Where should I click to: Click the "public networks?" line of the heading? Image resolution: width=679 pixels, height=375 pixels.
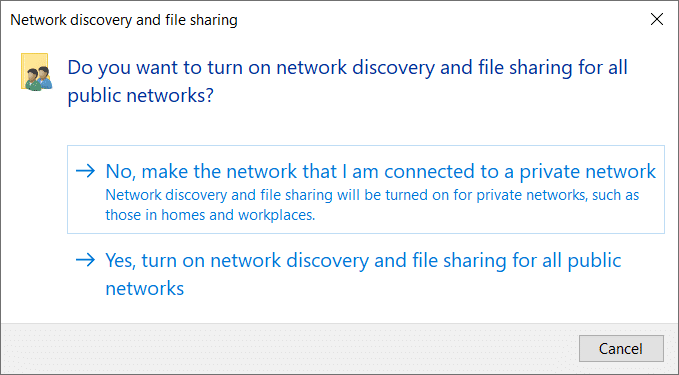[141, 96]
